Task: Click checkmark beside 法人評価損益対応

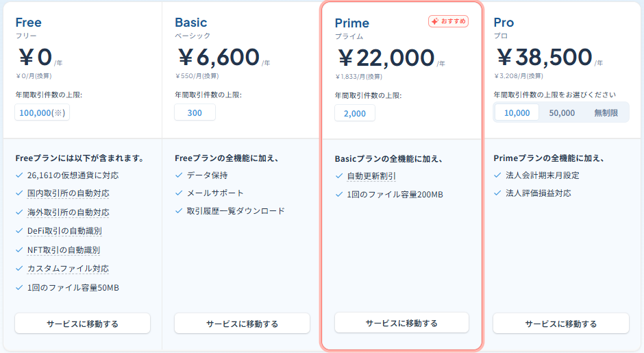Action: [498, 193]
